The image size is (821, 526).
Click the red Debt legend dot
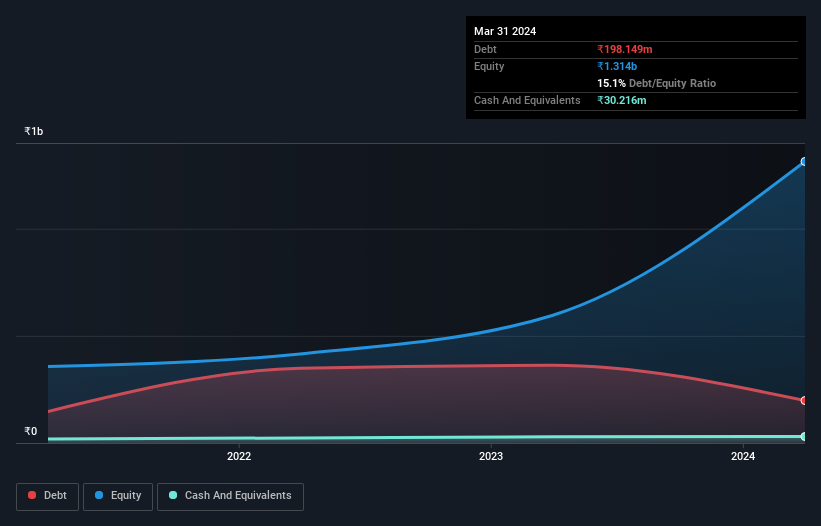point(32,495)
